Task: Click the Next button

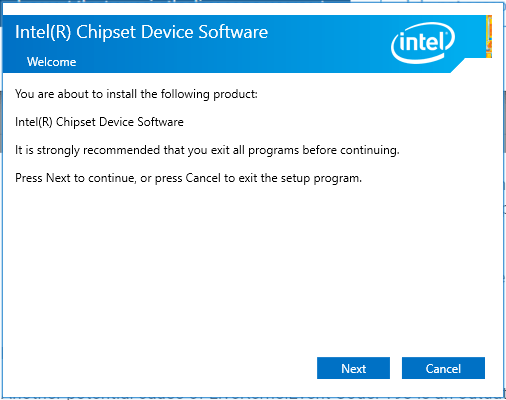Action: 353,368
